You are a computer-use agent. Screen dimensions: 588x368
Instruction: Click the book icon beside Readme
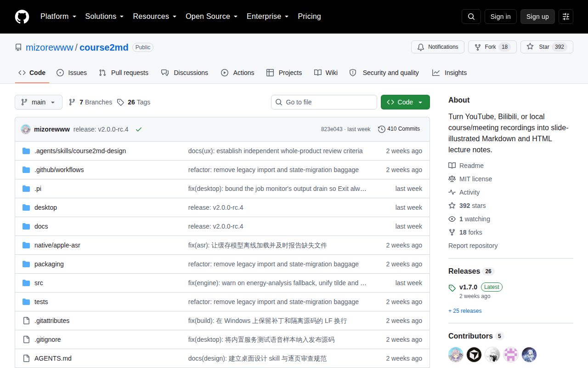pyautogui.click(x=452, y=166)
